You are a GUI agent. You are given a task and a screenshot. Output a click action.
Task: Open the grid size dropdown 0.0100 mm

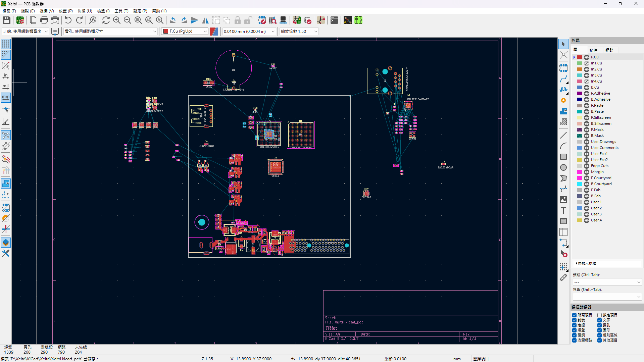pyautogui.click(x=249, y=31)
